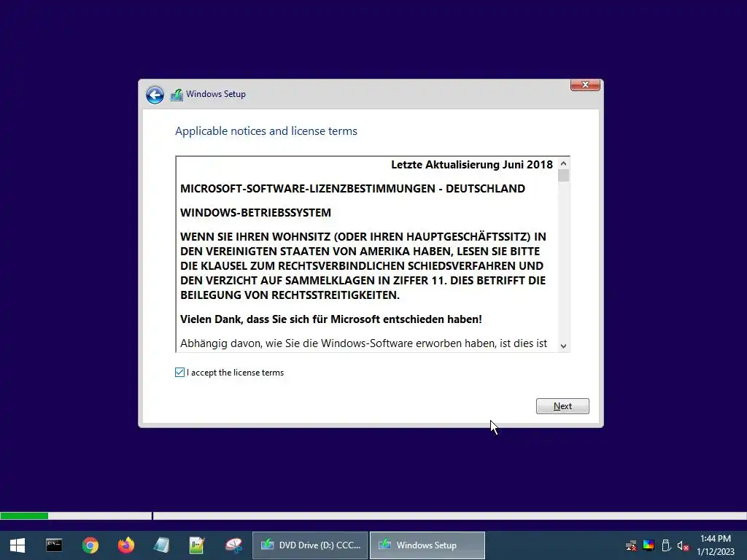Click the license scrollbar down arrow
This screenshot has width=747, height=560.
tap(564, 346)
